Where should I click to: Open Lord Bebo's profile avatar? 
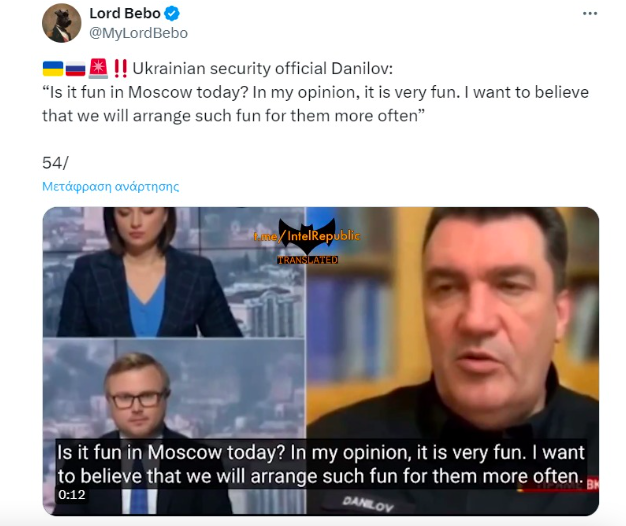tap(61, 23)
